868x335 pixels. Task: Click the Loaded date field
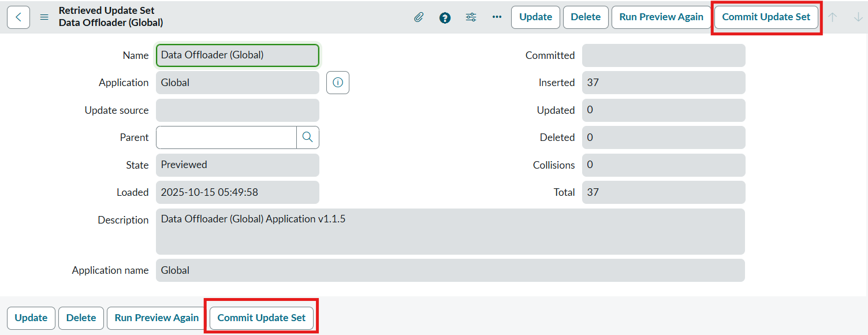click(x=237, y=192)
